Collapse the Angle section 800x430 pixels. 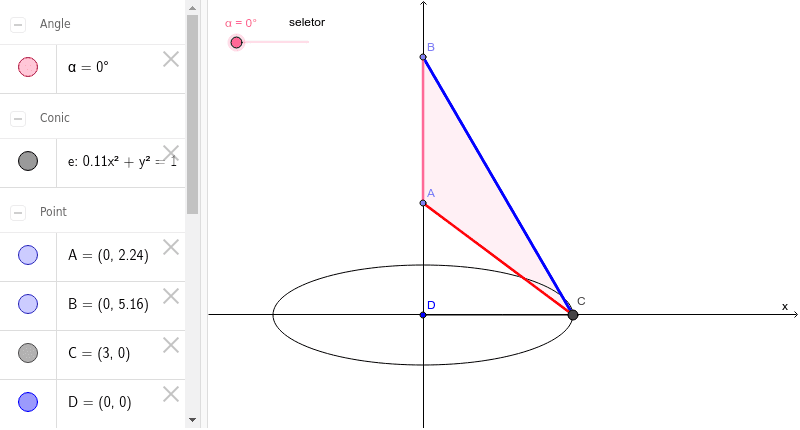[18, 24]
